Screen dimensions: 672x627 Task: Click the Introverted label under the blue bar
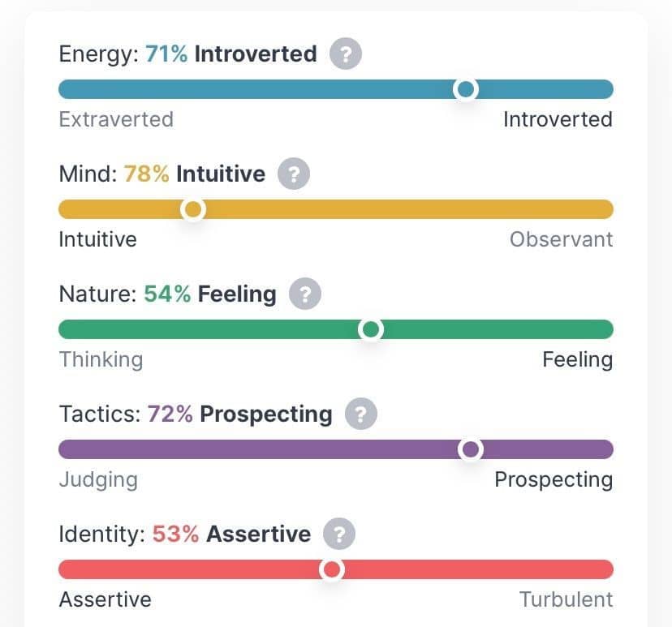558,119
